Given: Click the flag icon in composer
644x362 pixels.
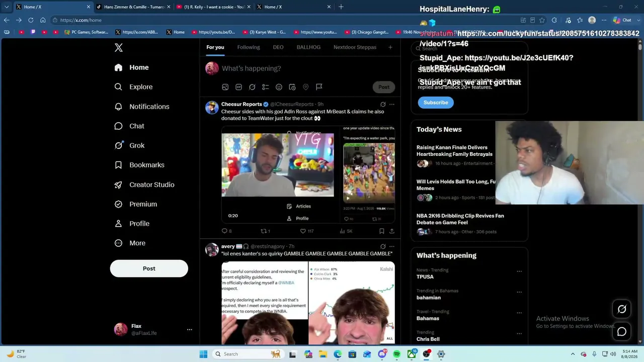Looking at the screenshot, I should [x=319, y=87].
